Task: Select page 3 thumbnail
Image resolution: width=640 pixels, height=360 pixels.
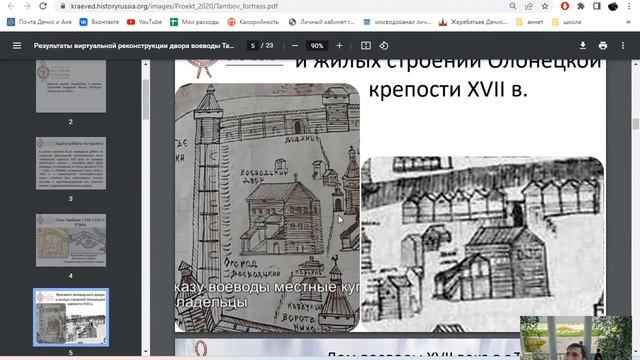Action: [71, 163]
